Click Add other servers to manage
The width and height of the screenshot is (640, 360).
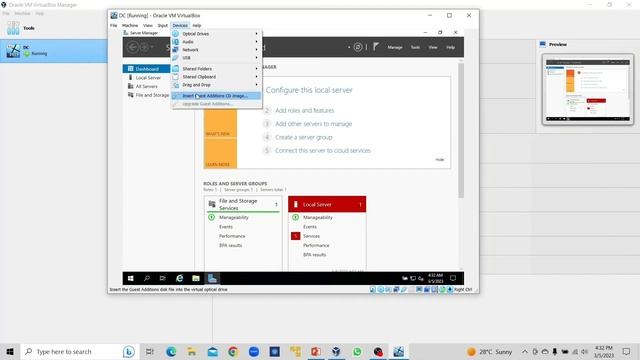click(313, 124)
